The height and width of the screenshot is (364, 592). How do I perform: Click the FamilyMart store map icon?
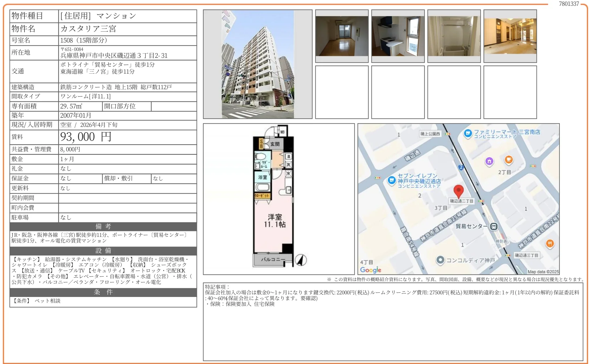click(468, 133)
